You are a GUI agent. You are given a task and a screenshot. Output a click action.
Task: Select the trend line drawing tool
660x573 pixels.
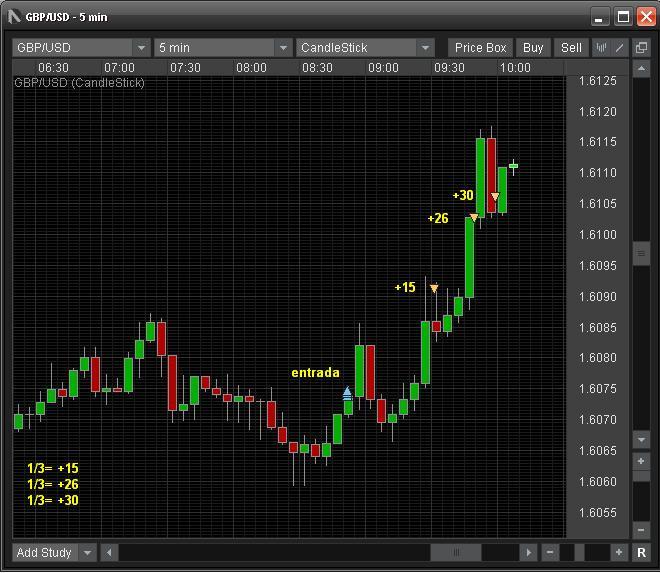[620, 48]
